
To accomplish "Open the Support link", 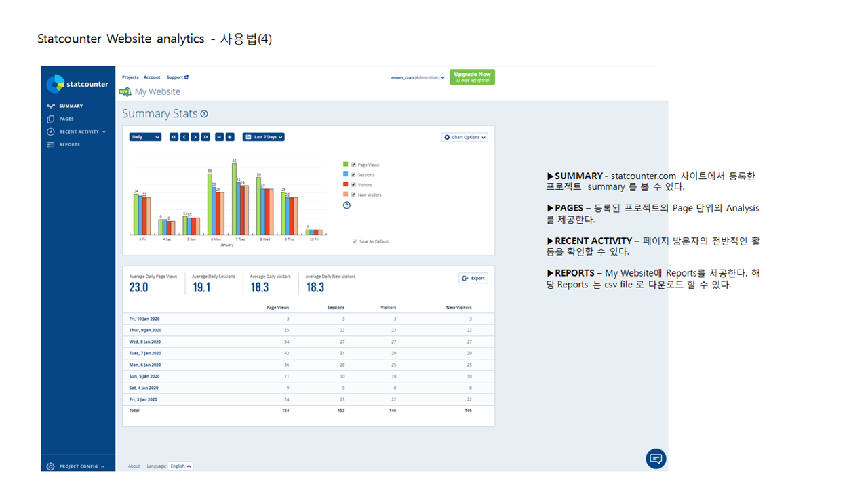I will click(177, 77).
